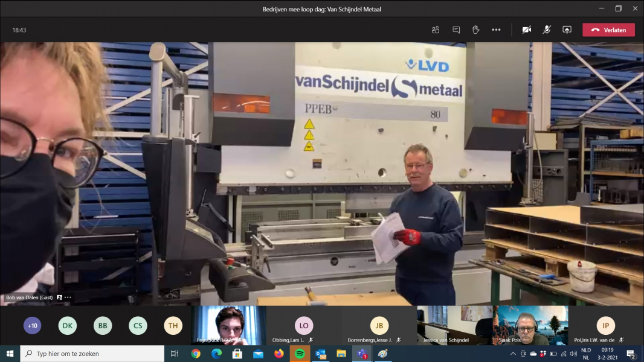Select participant avatar BB
This screenshot has height=362, width=644.
[103, 326]
